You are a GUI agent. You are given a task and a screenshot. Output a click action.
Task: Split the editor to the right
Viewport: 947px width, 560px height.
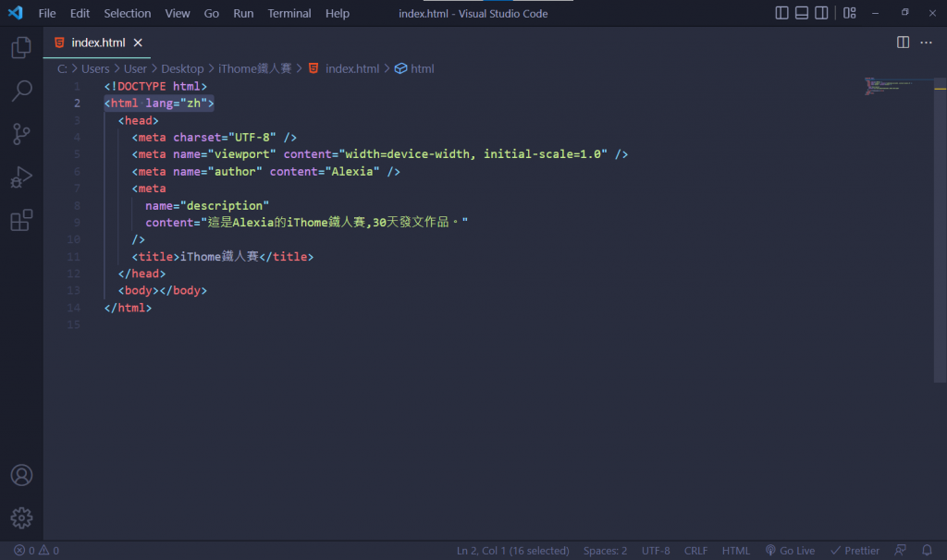pyautogui.click(x=903, y=43)
